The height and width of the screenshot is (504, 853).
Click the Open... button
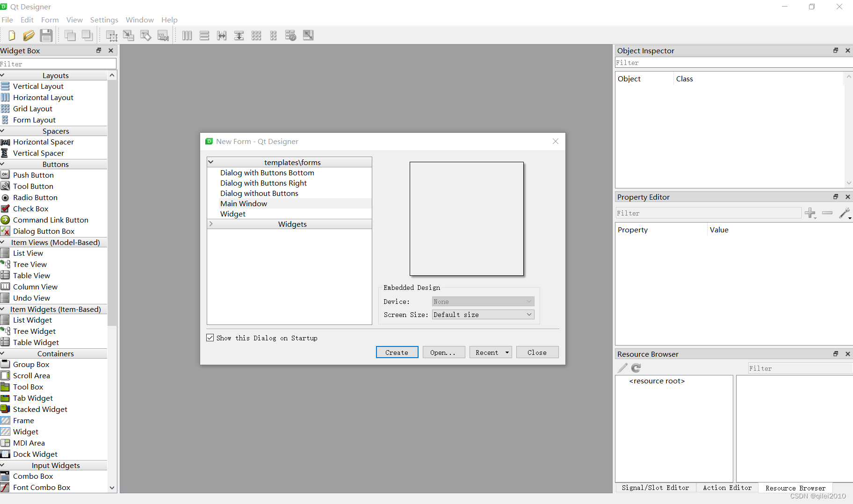click(444, 353)
